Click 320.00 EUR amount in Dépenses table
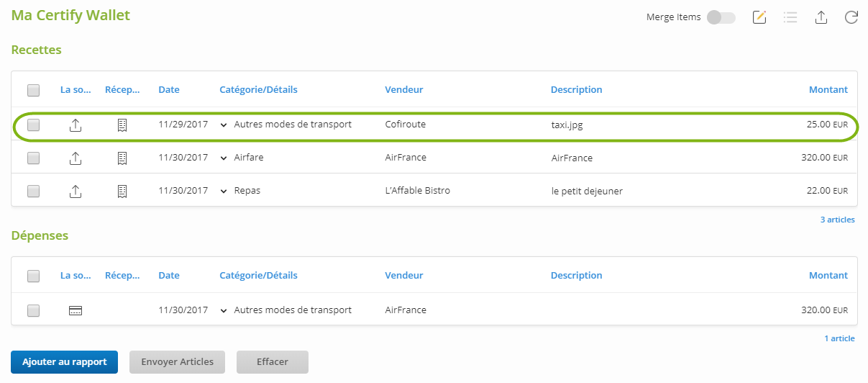Viewport: 868px width, 383px height. pyautogui.click(x=824, y=310)
